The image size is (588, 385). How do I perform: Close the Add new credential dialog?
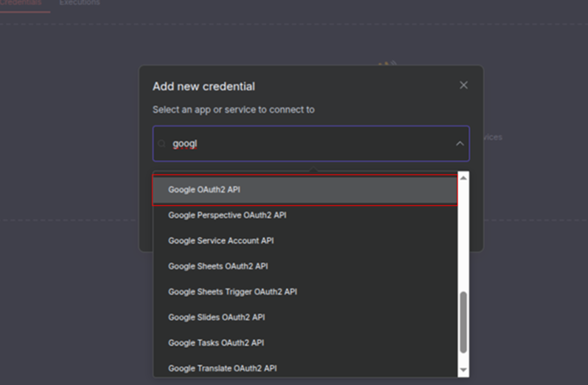[x=463, y=85]
